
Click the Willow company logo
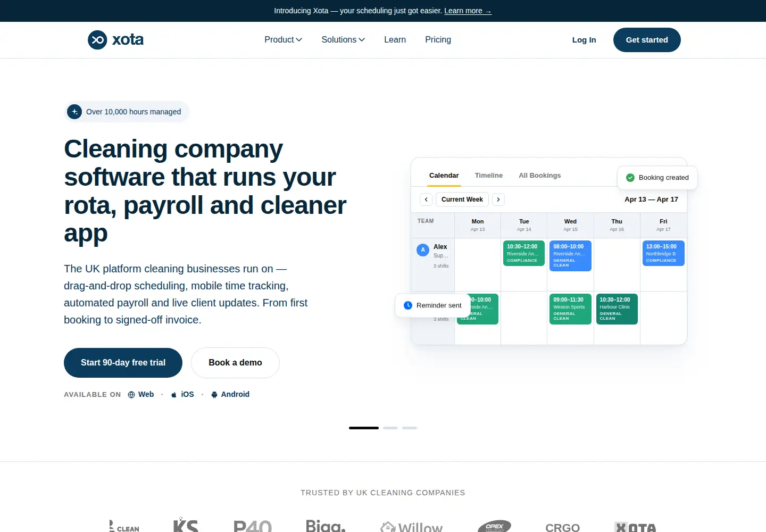(x=411, y=526)
